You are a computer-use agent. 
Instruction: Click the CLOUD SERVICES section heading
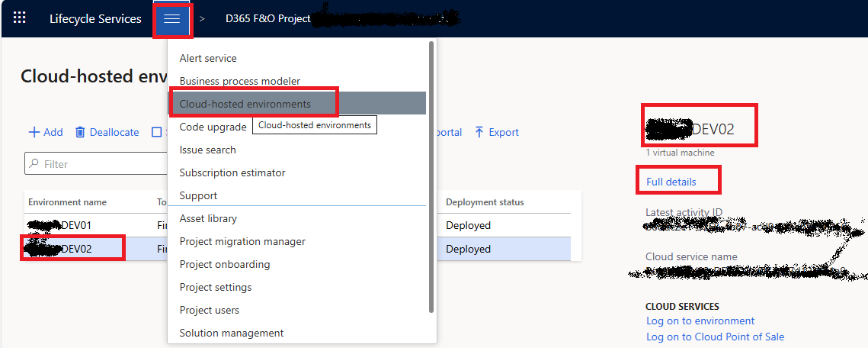point(682,307)
